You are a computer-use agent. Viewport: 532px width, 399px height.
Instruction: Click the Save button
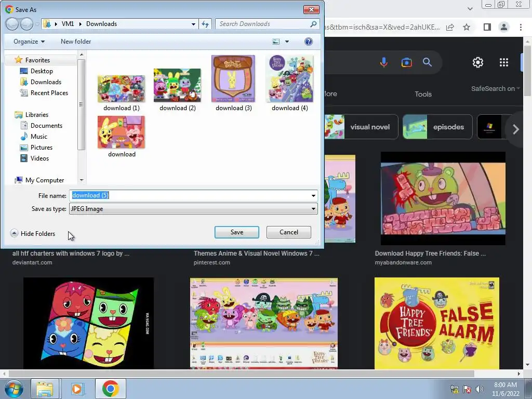click(x=237, y=232)
